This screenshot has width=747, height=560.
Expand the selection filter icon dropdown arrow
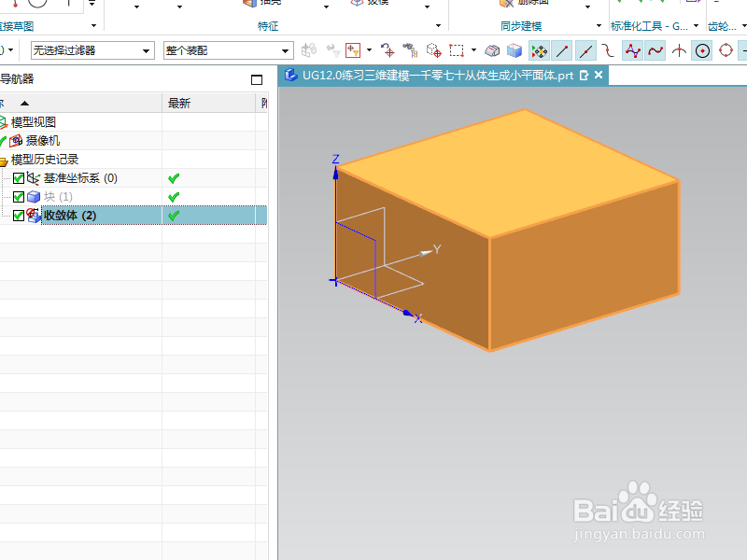[369, 50]
